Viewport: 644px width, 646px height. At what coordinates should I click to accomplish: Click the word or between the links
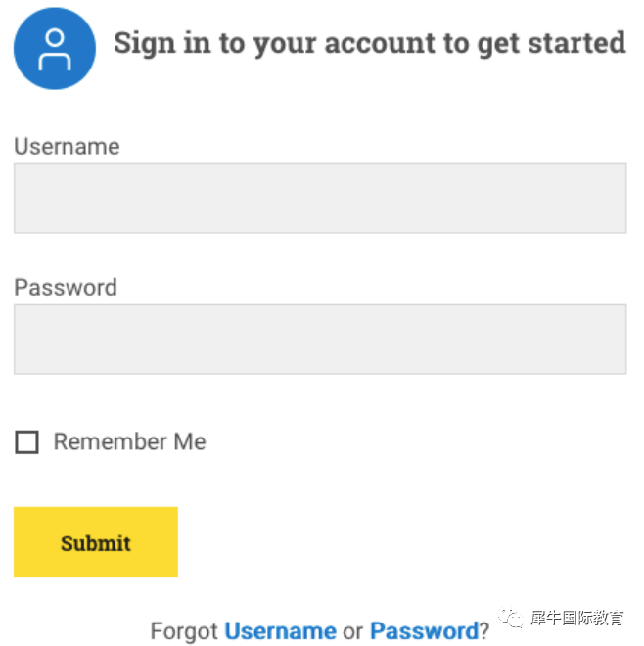click(x=353, y=631)
